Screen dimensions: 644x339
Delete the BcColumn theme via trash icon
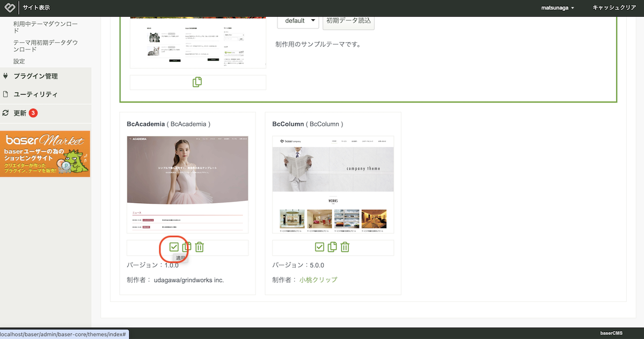click(345, 247)
